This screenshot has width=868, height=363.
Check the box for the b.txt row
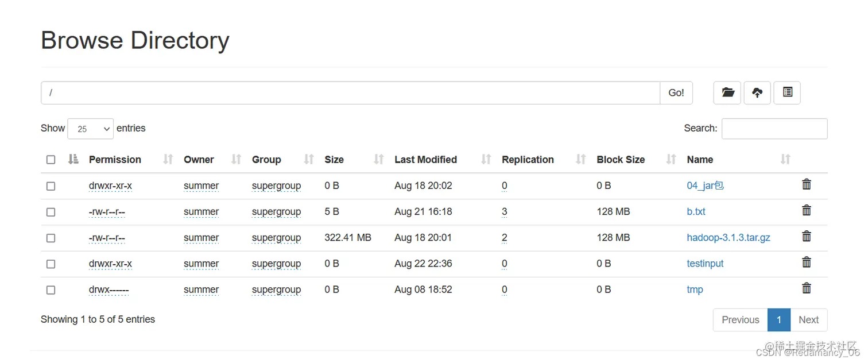click(x=51, y=212)
